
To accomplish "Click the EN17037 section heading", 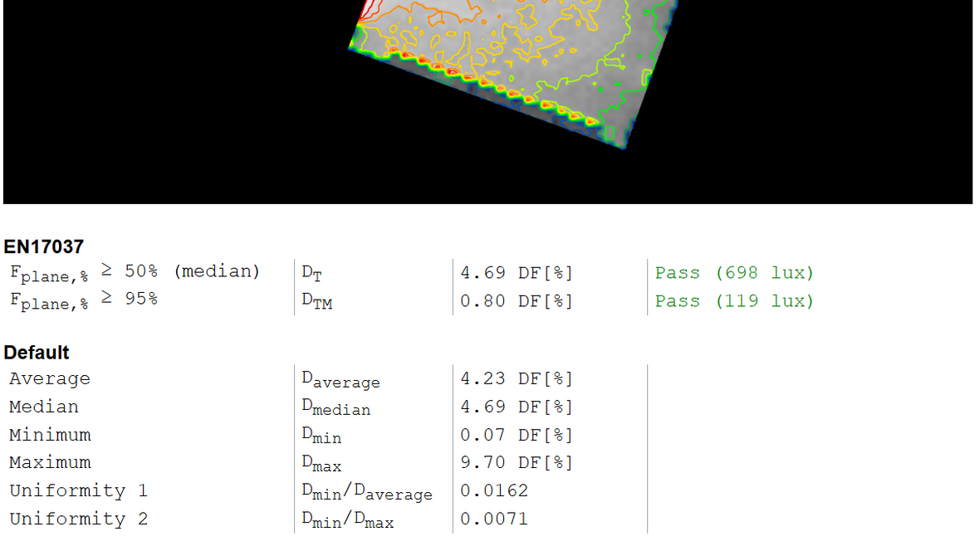I will point(43,246).
